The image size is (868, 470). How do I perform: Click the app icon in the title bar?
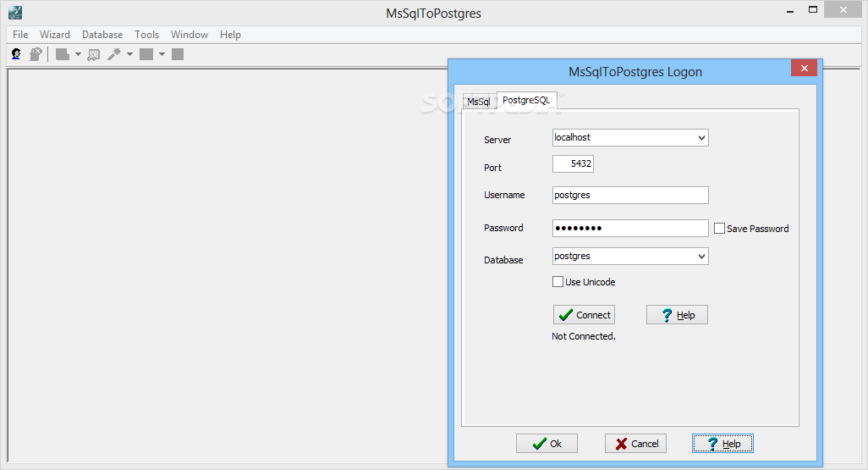(15, 13)
